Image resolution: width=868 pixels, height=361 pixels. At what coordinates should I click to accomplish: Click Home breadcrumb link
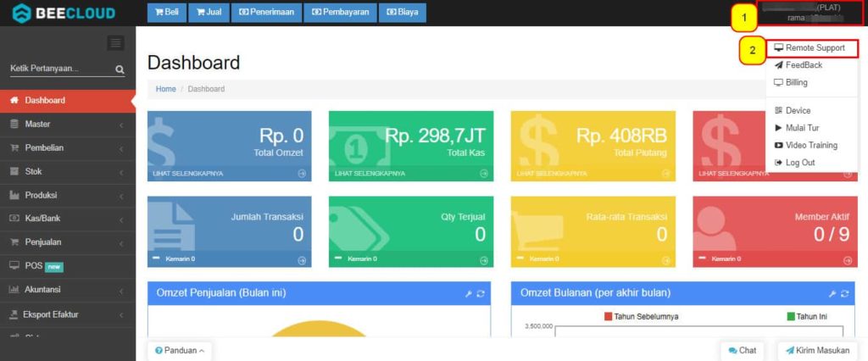click(165, 89)
